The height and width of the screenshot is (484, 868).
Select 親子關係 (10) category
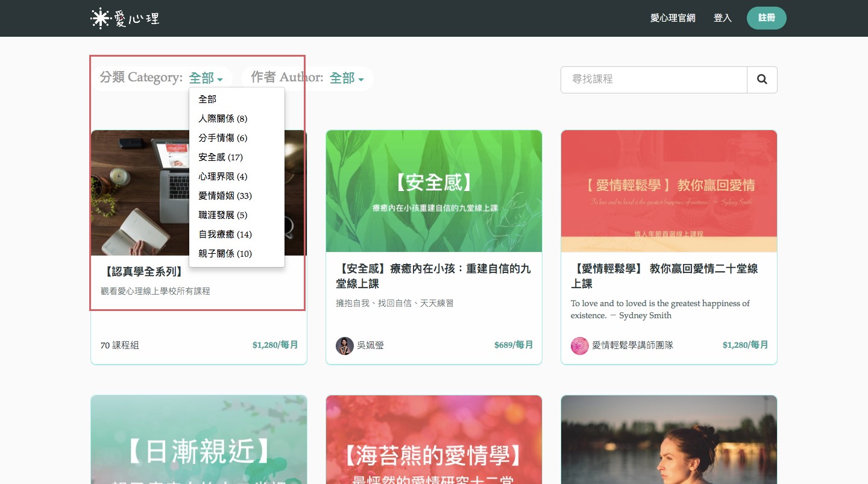tap(237, 254)
